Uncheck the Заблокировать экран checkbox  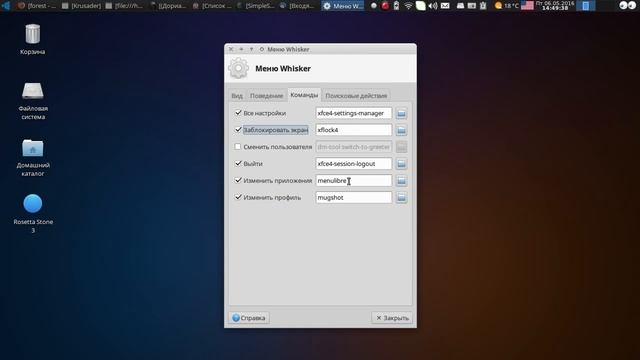238,129
